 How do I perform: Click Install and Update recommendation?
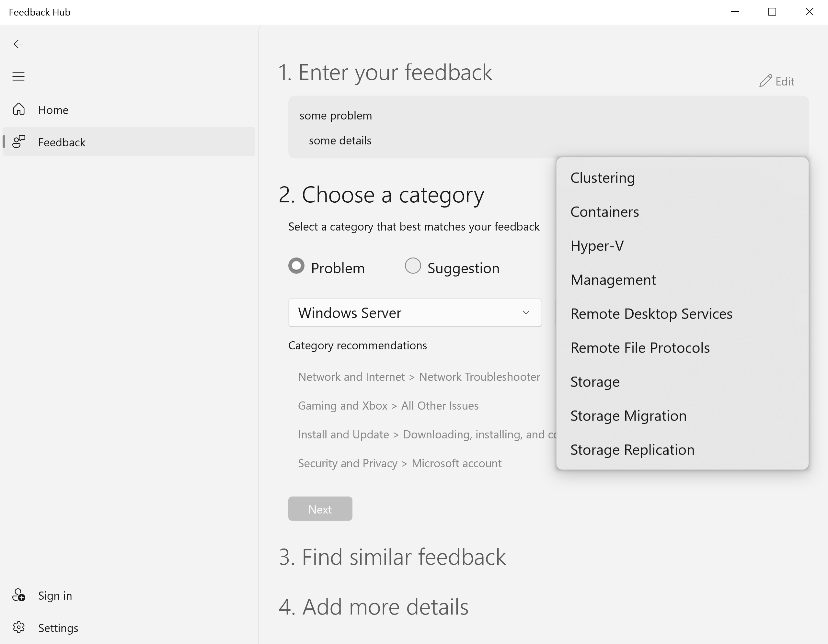coord(427,435)
